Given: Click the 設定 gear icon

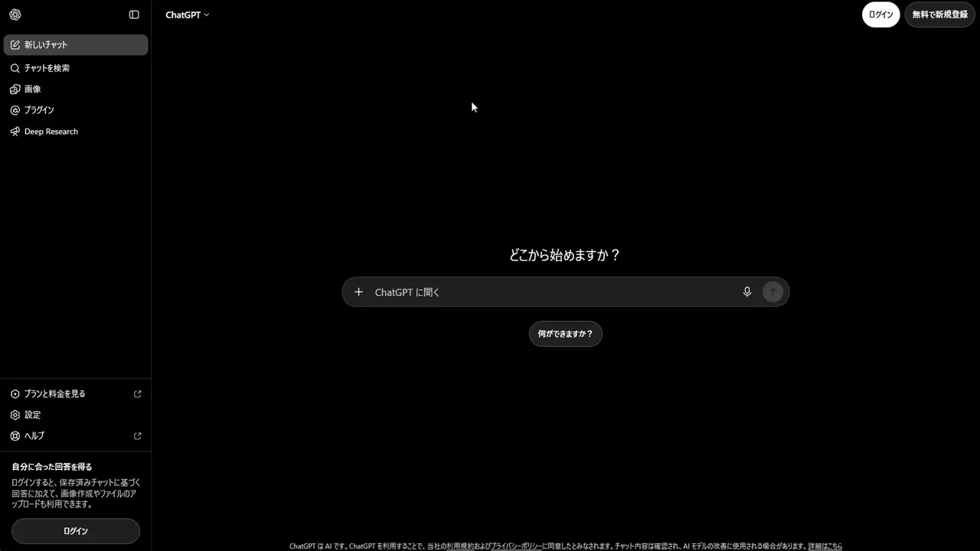Looking at the screenshot, I should (15, 415).
